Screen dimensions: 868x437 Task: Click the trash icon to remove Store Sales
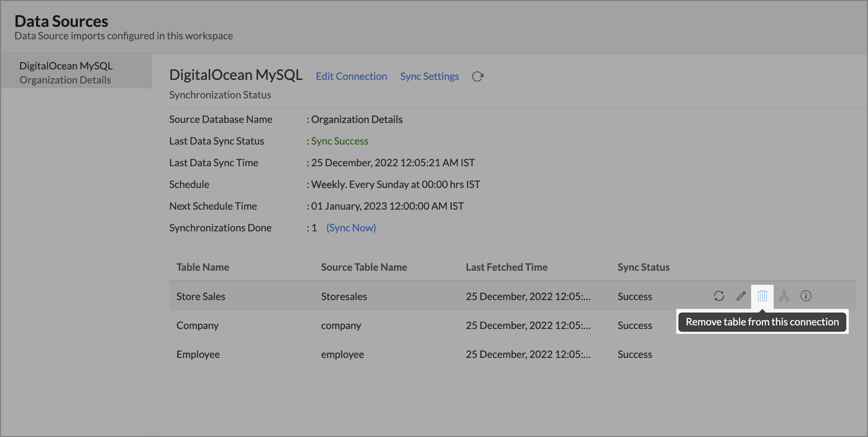[x=762, y=296]
